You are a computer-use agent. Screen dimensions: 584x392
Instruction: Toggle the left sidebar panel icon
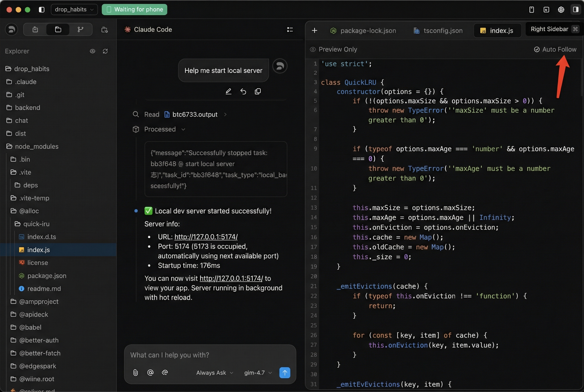[x=42, y=9]
